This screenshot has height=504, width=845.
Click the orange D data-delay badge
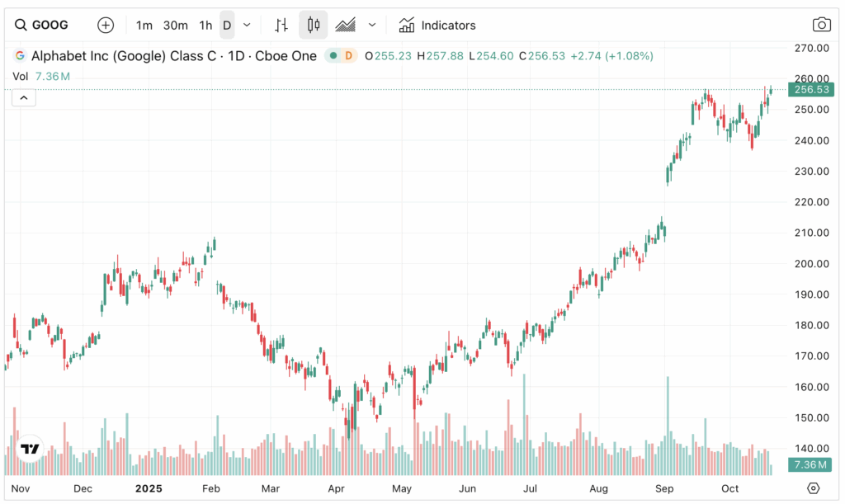coord(348,56)
